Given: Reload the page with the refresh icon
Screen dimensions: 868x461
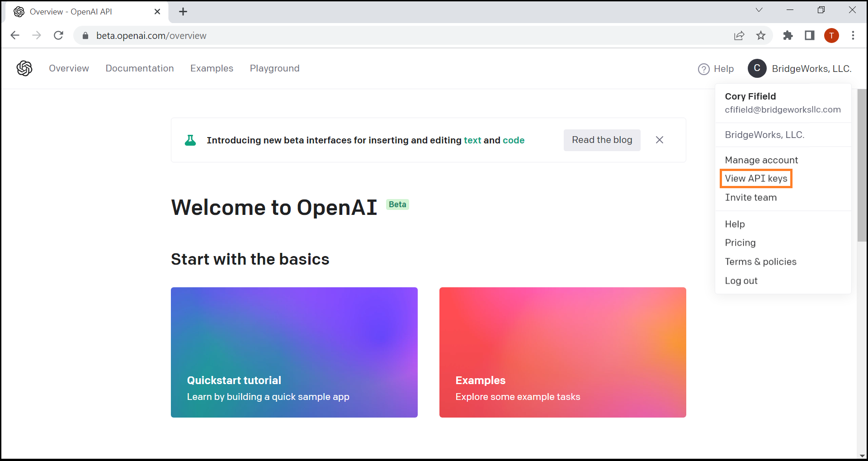Looking at the screenshot, I should (58, 35).
